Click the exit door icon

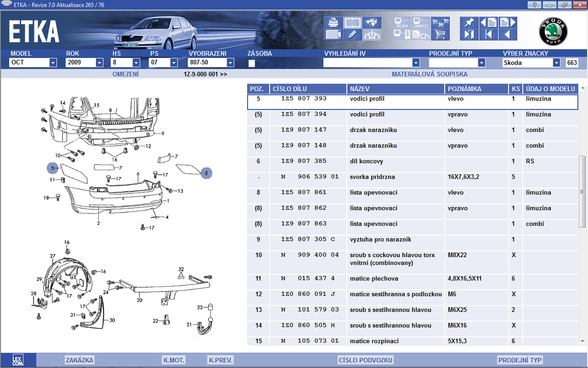[x=469, y=34]
